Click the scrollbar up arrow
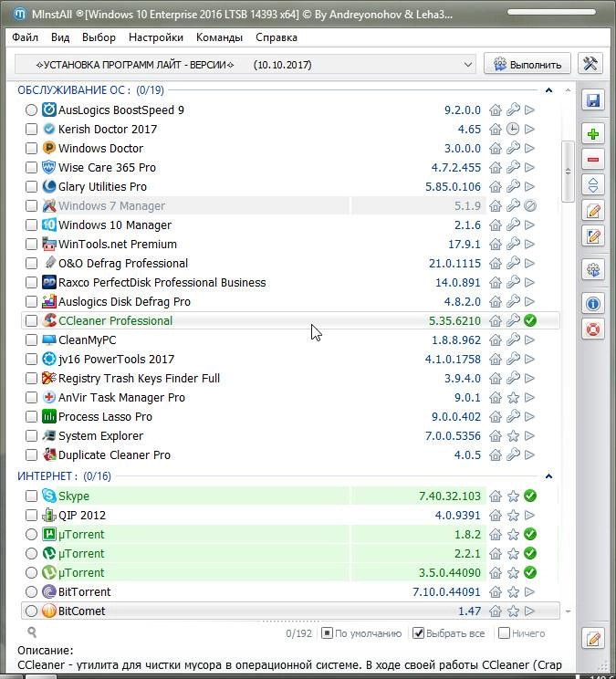This screenshot has width=616, height=679. (568, 90)
